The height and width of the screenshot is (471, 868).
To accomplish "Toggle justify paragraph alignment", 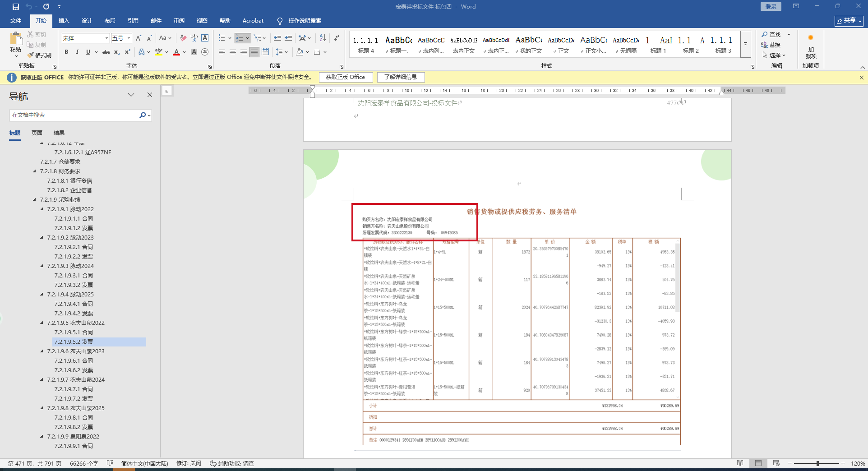I will pyautogui.click(x=254, y=52).
